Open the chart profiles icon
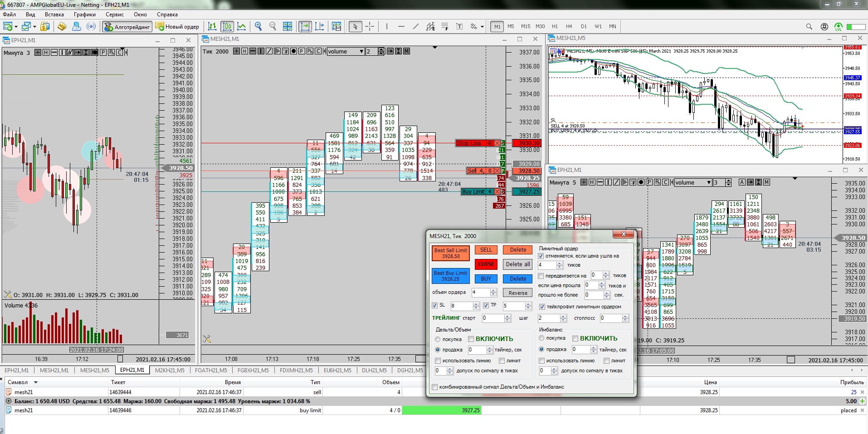 pos(26,27)
